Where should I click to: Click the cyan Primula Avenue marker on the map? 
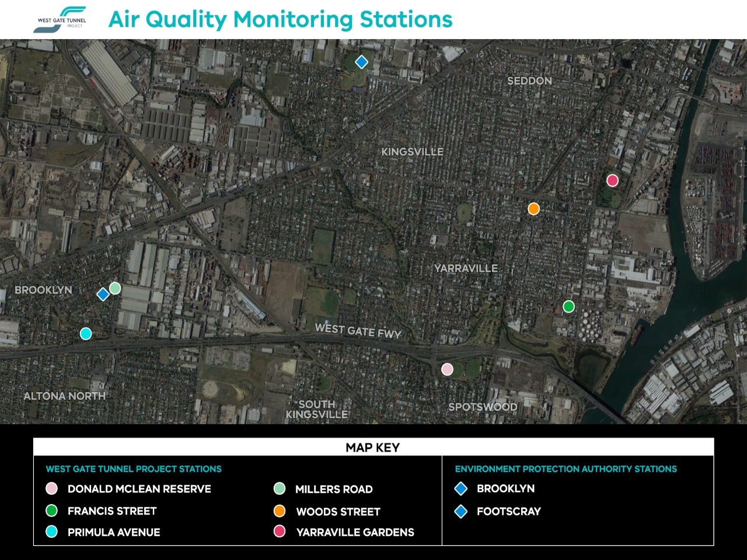coord(86,334)
